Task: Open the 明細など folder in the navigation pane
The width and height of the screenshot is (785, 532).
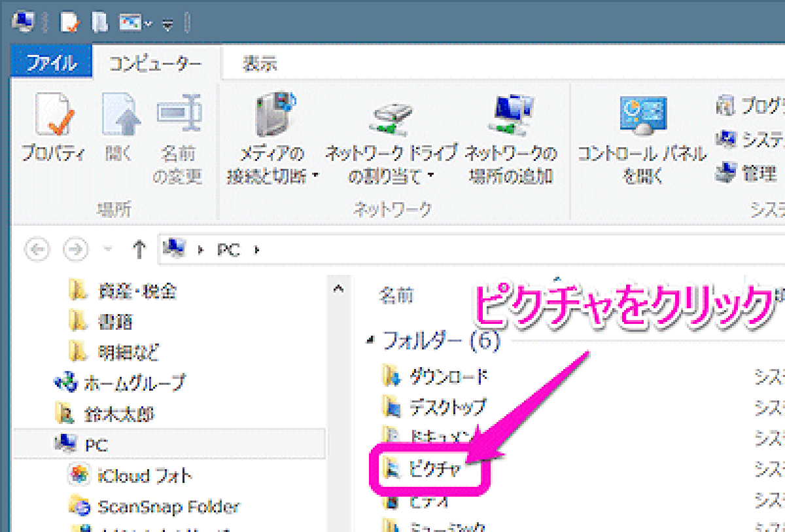Action: (113, 351)
